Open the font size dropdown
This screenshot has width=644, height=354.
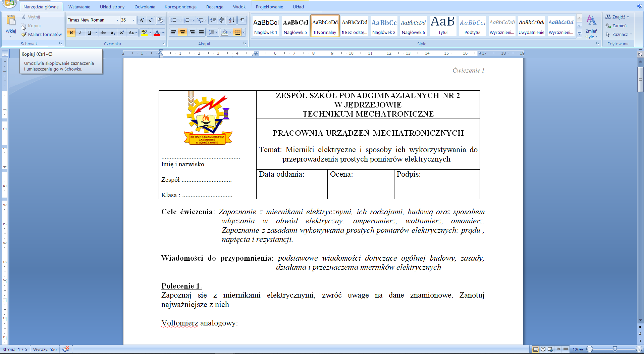point(133,20)
